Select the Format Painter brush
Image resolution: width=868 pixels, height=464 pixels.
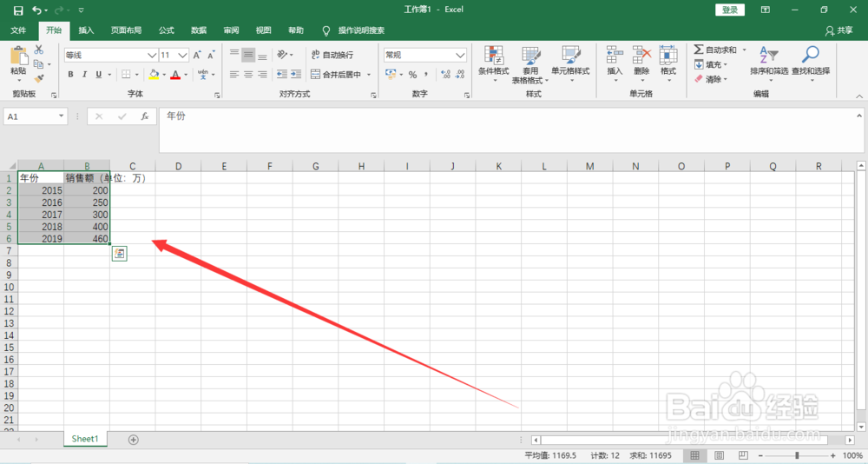tap(39, 79)
